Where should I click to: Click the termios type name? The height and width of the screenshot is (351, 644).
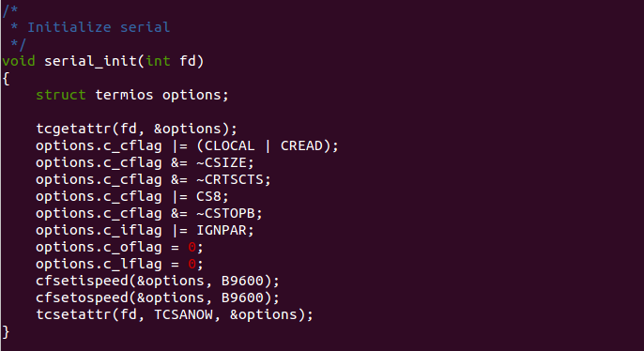(x=124, y=95)
